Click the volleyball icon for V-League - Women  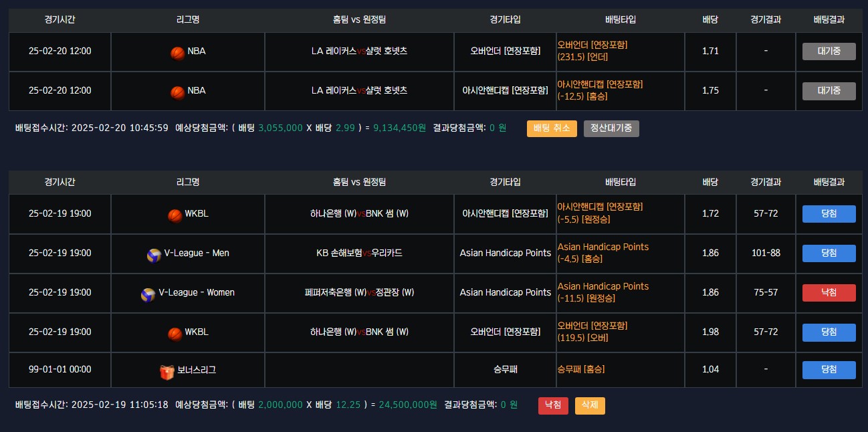coord(148,294)
